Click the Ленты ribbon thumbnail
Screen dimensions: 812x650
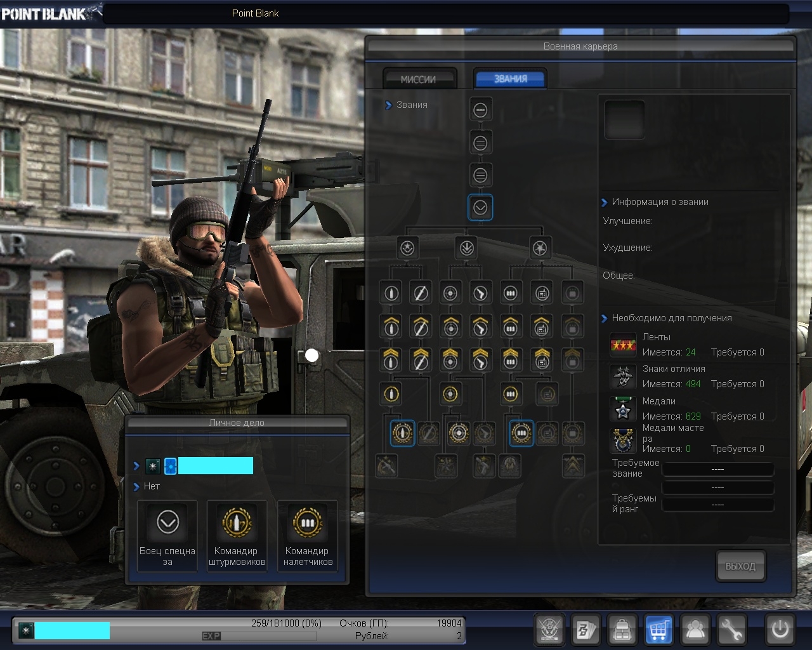click(x=623, y=345)
